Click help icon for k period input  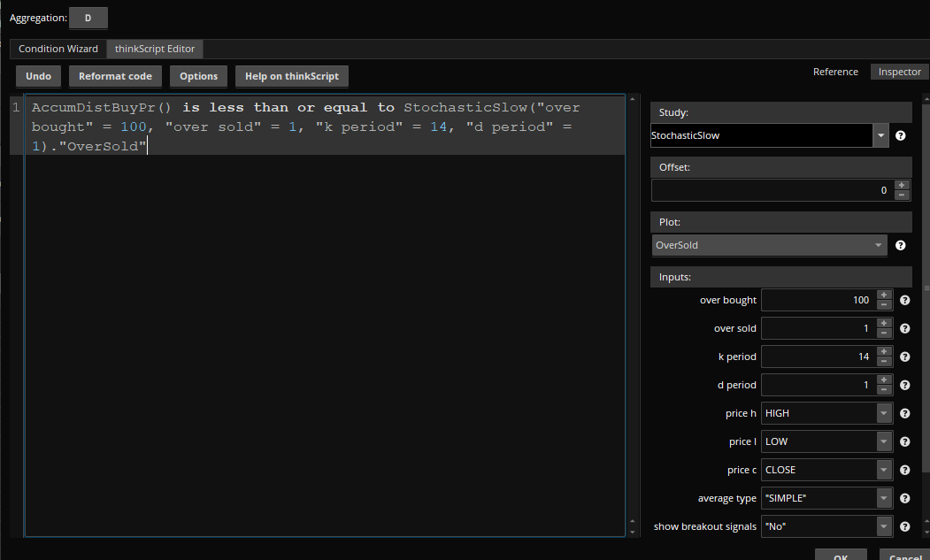(904, 357)
